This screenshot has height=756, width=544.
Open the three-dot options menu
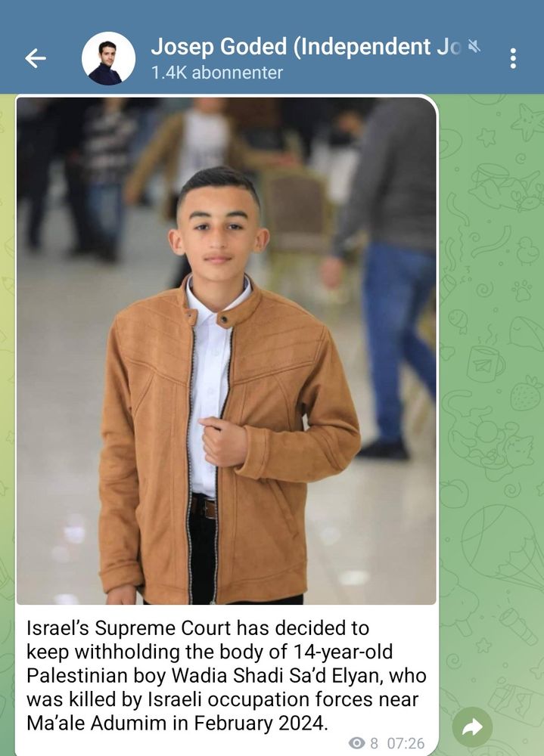click(x=513, y=58)
